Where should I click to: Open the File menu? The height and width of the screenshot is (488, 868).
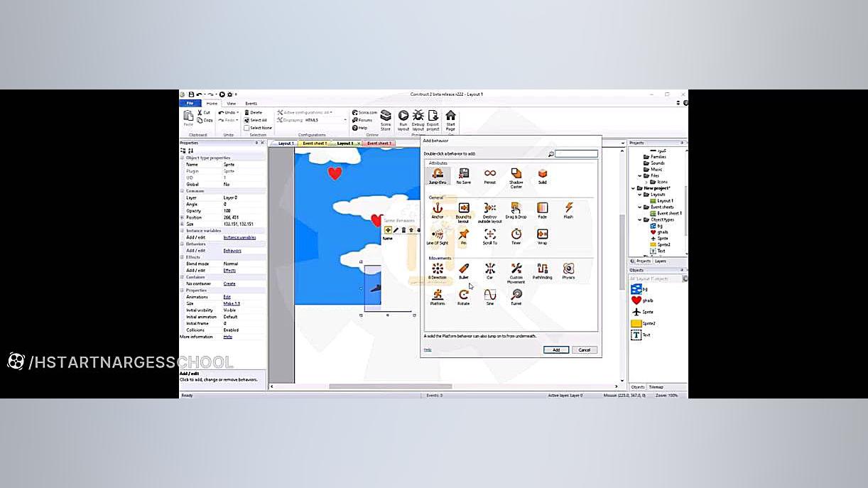[190, 103]
